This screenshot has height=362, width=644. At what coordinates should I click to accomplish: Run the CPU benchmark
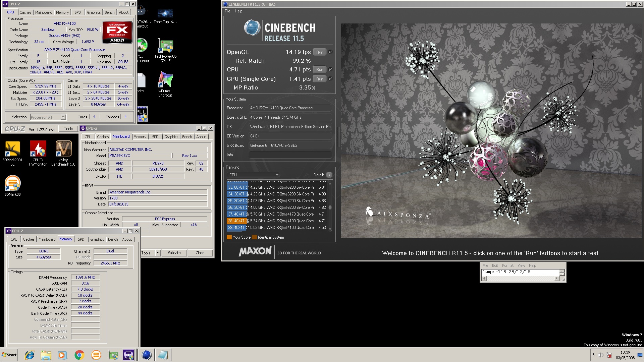pyautogui.click(x=320, y=69)
